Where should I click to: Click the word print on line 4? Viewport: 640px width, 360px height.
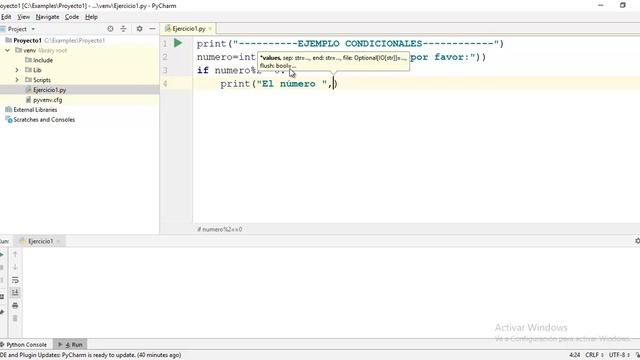pos(235,84)
